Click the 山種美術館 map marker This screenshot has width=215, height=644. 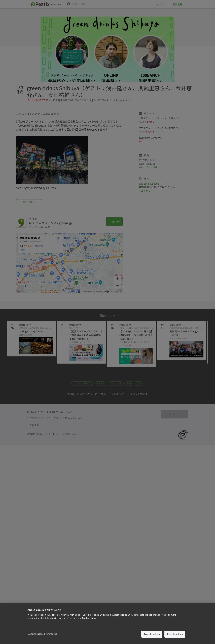(100, 282)
